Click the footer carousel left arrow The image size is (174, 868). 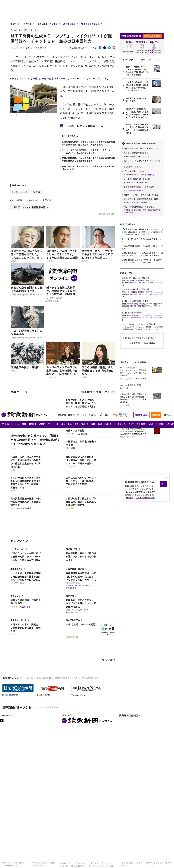pos(2,720)
